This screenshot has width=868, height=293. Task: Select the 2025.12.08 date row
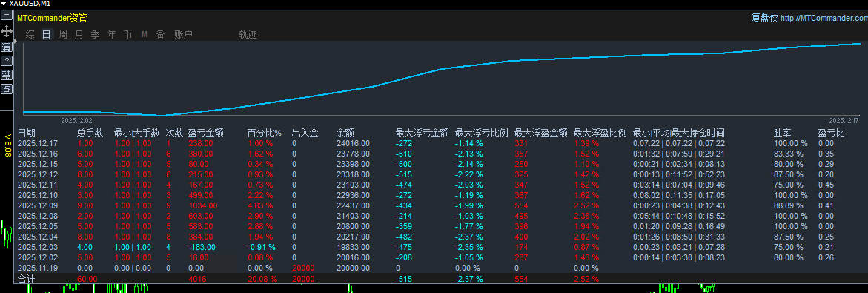point(38,216)
